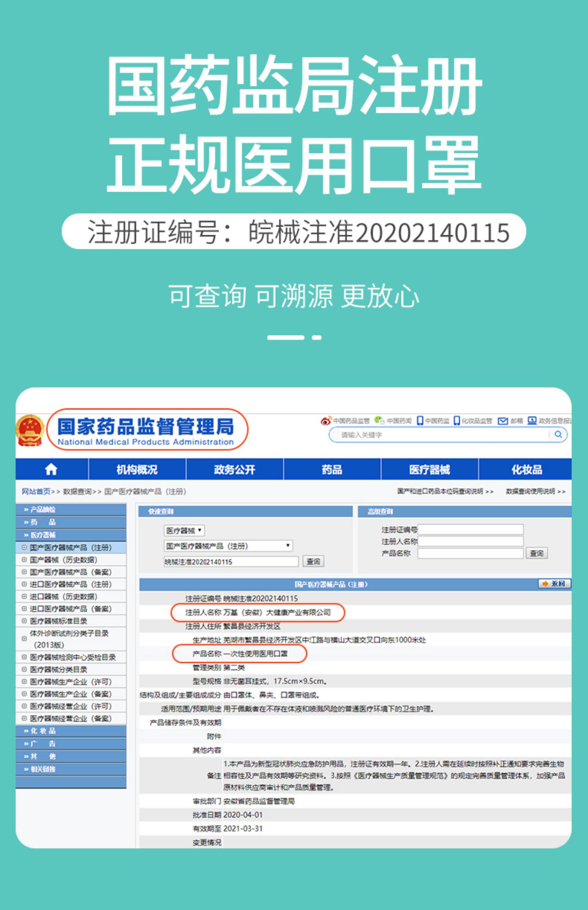Click product name 一次性使用医用口罩
Viewport: 588px width, 910px height.
tap(256, 654)
